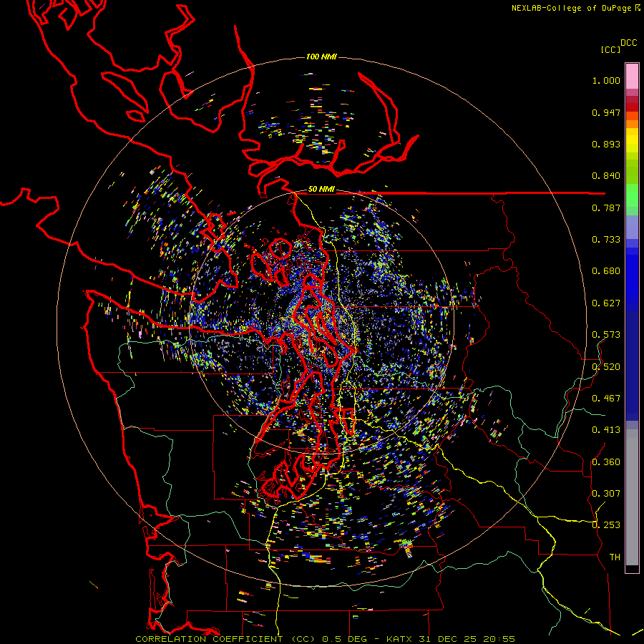Click the 0.947 legend value
644x644 pixels.
[606, 112]
